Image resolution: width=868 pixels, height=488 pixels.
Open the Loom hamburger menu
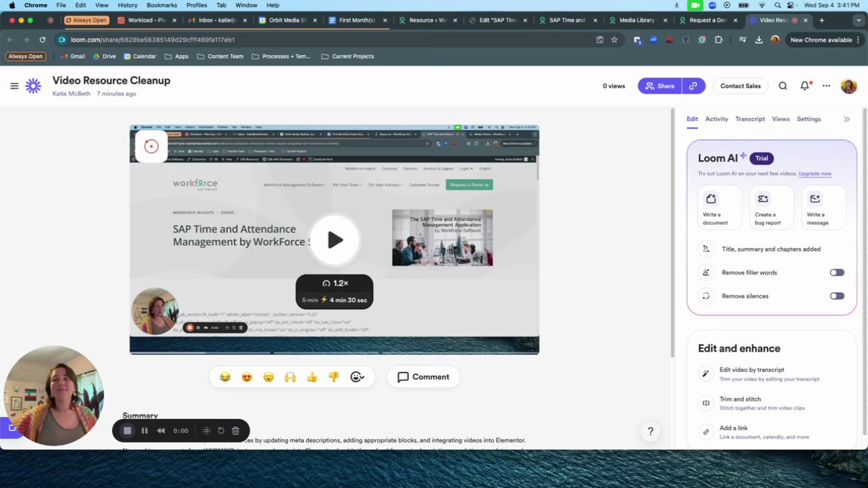(x=14, y=86)
